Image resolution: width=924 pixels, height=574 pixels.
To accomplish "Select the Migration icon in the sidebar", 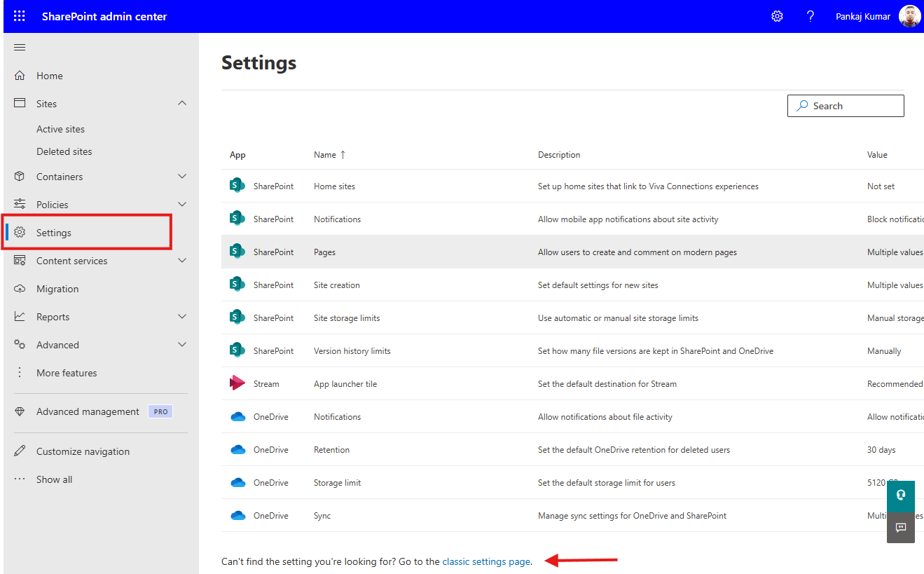I will point(21,288).
